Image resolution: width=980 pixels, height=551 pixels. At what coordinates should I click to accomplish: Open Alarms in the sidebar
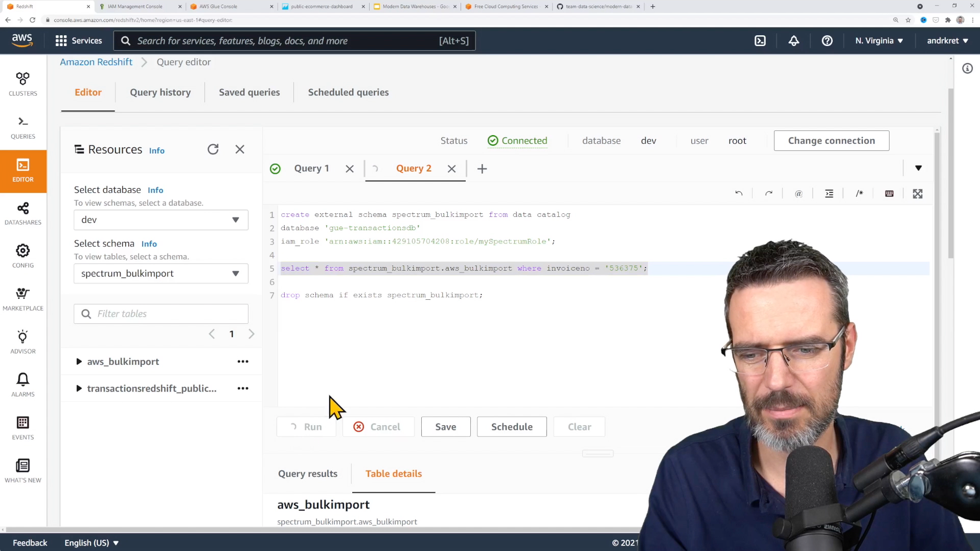click(23, 386)
